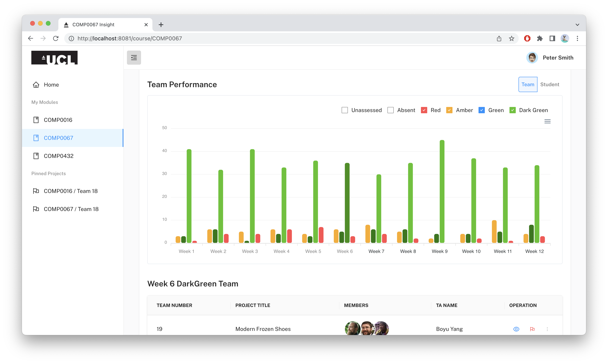This screenshot has height=364, width=608.
Task: Select the COMP0067 module item
Action: tap(72, 138)
